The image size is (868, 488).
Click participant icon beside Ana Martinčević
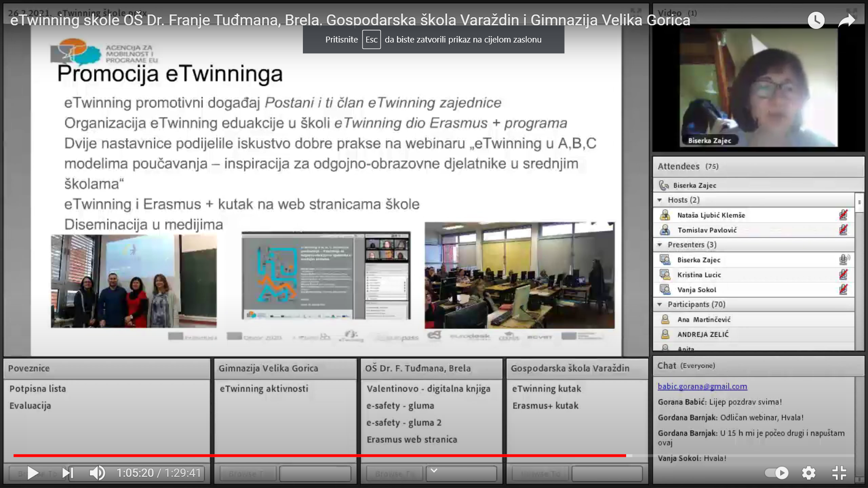click(665, 319)
